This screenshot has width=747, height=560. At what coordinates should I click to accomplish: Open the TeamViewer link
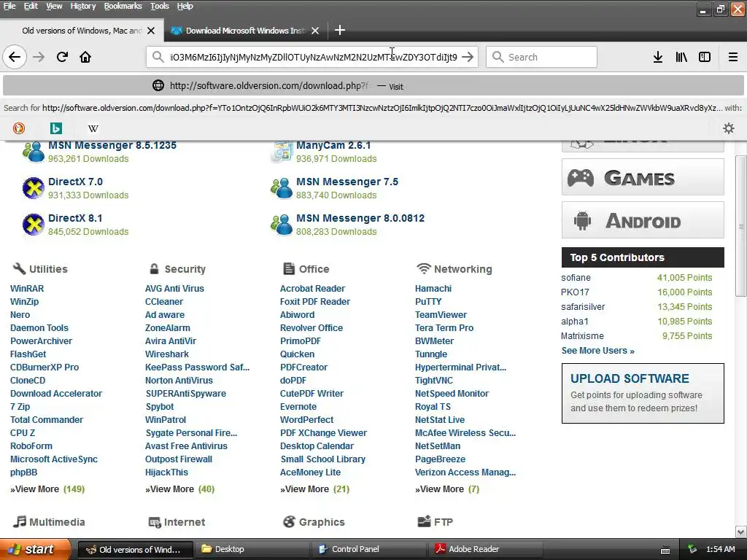[441, 315]
